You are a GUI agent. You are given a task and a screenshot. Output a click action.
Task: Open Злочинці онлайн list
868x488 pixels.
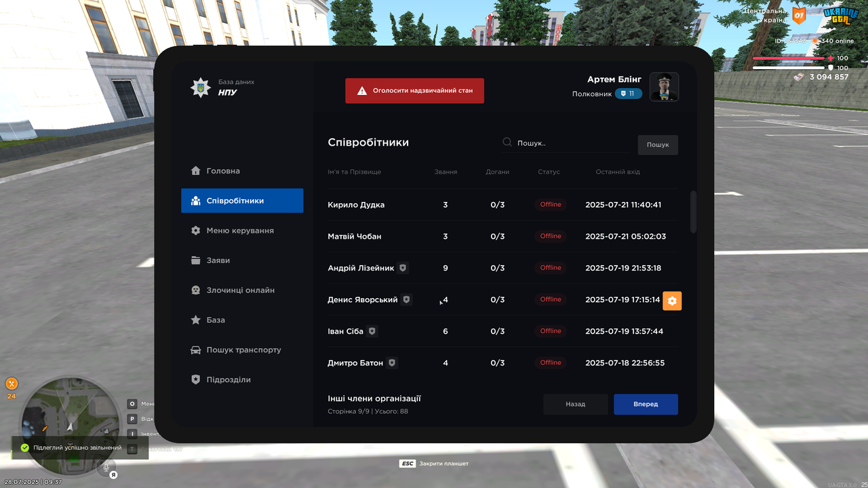(x=242, y=290)
